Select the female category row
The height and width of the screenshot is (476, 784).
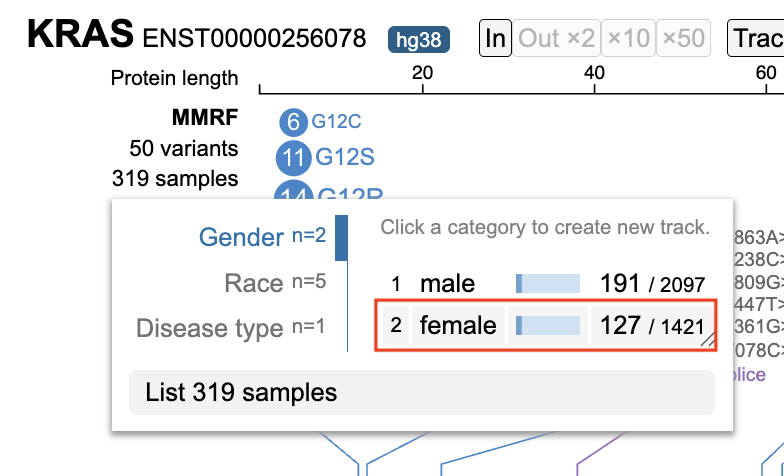(546, 326)
